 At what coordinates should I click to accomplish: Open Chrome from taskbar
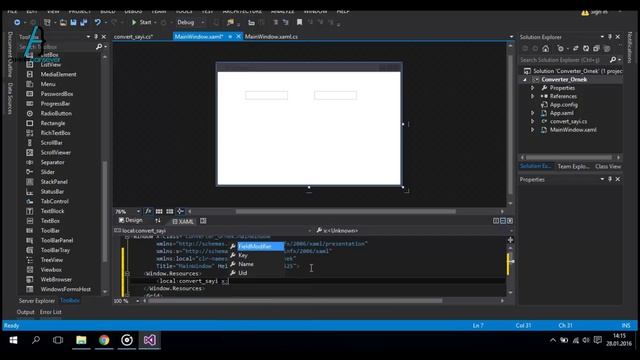(x=104, y=340)
